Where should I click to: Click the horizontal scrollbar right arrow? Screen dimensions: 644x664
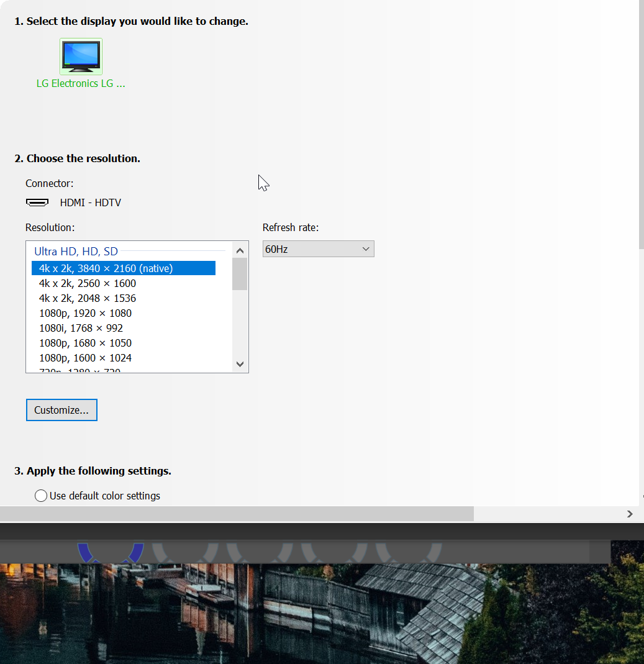pos(630,514)
